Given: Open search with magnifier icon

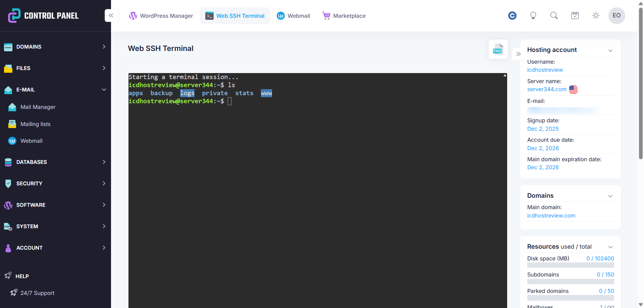Looking at the screenshot, I should coord(554,15).
